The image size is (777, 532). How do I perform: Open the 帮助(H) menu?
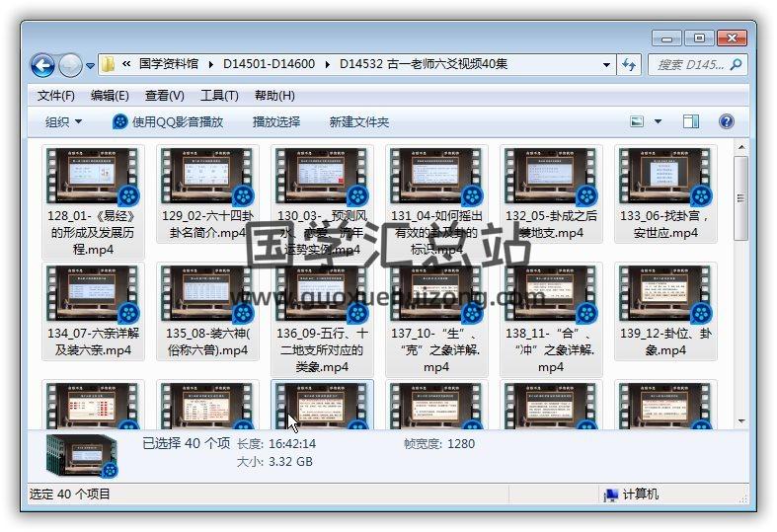(274, 95)
